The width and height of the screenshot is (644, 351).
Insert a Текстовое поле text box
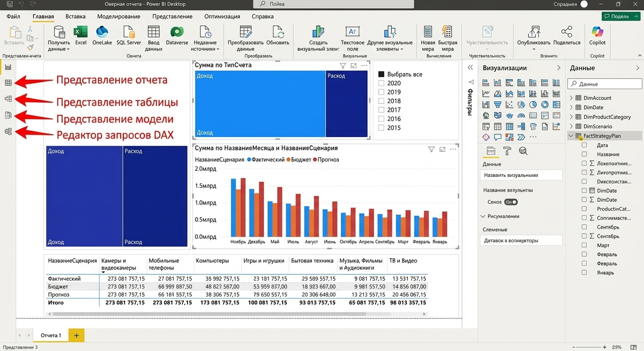(x=352, y=38)
